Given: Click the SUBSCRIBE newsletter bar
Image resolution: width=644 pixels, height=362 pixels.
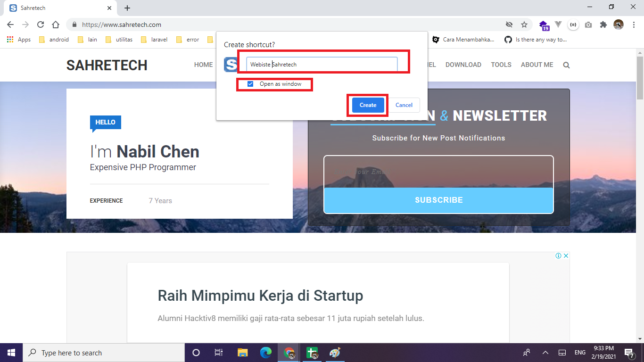Looking at the screenshot, I should (438, 199).
